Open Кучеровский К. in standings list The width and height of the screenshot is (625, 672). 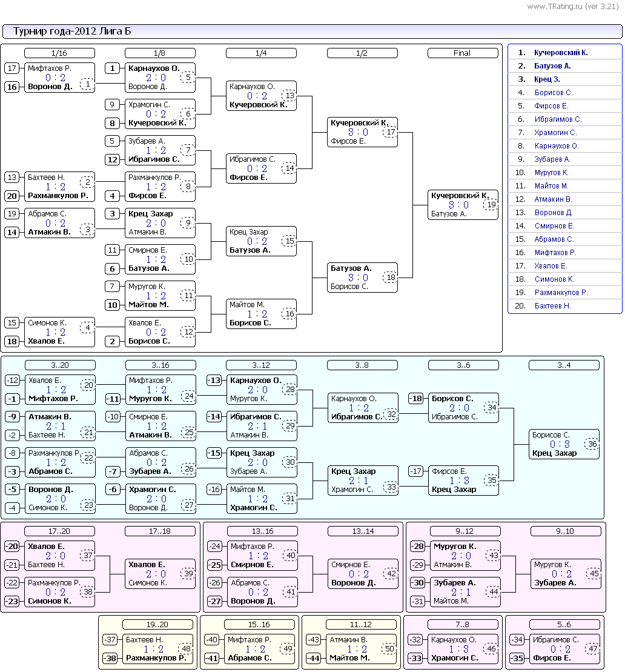pos(561,52)
